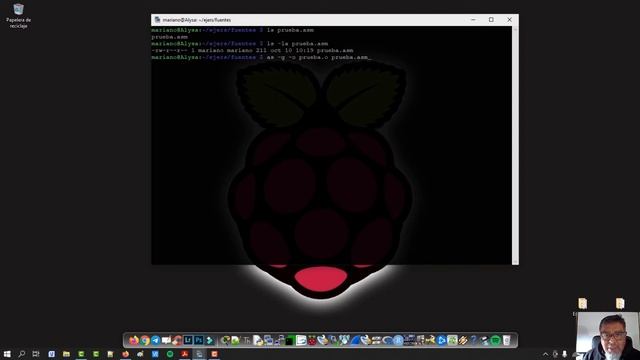Viewport: 640px width, 360px height.
Task: Switch to the orange app on the taskbar
Action: 214,354
